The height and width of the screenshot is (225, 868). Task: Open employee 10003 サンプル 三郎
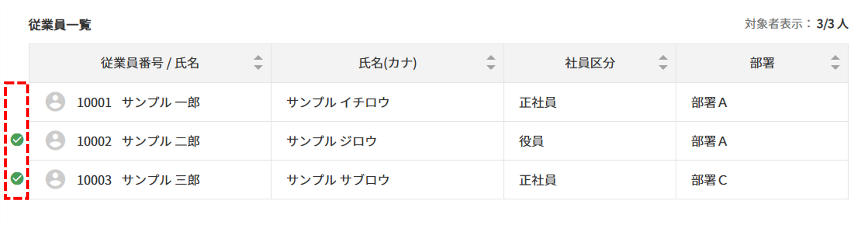click(139, 180)
